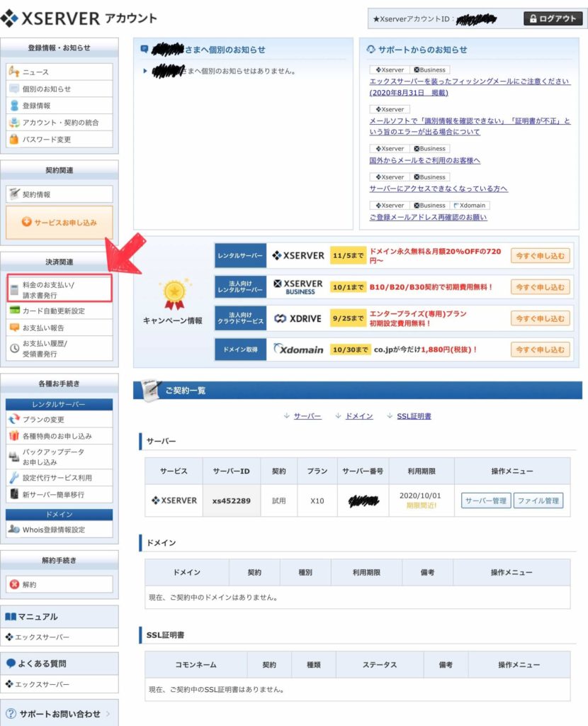The width and height of the screenshot is (588, 726).
Task: Click the plus icon on サービスお申し込み
Action: click(26, 222)
